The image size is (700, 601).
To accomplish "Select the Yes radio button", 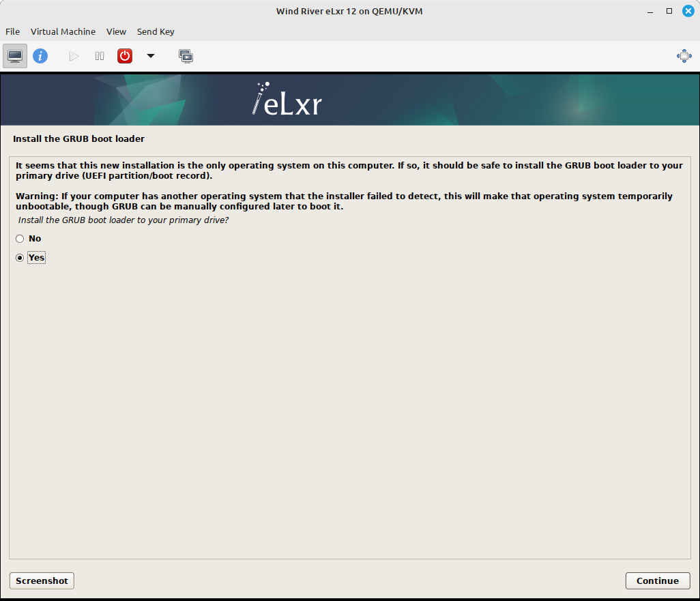I will [x=20, y=257].
